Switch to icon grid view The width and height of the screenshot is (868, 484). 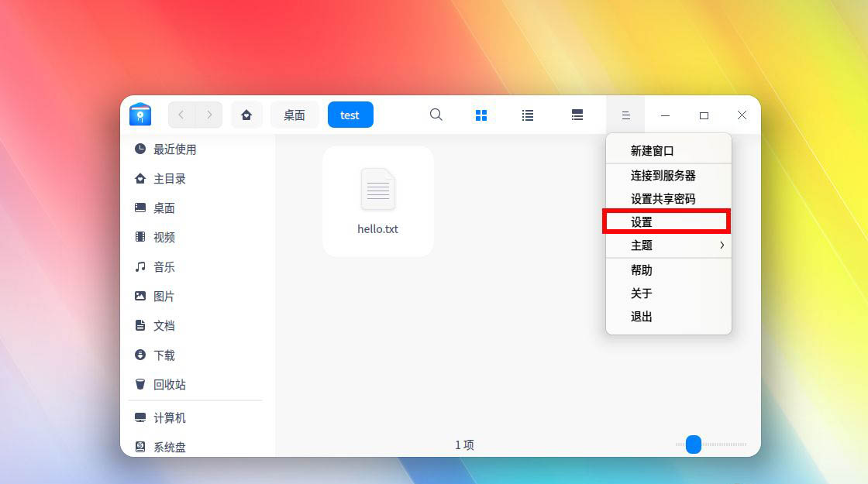[481, 115]
